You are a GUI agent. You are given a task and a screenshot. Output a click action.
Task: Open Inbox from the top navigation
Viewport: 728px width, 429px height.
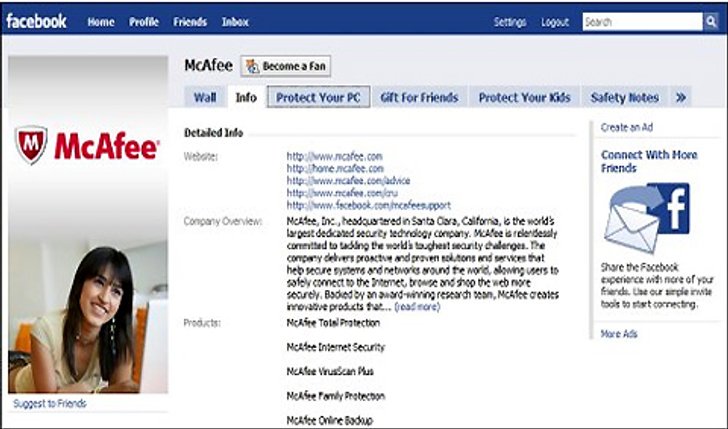235,22
